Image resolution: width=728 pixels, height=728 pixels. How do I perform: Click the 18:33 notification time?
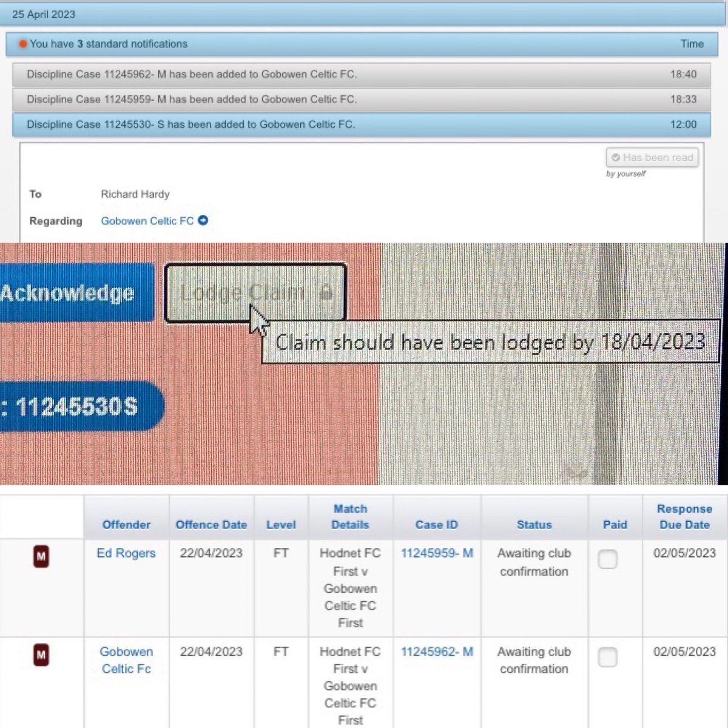click(683, 99)
